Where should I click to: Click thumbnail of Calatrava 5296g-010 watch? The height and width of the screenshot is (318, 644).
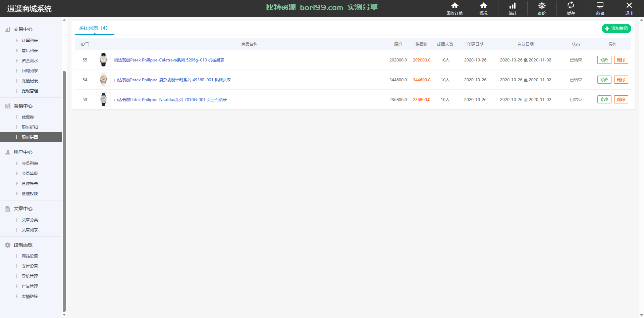[x=104, y=60]
